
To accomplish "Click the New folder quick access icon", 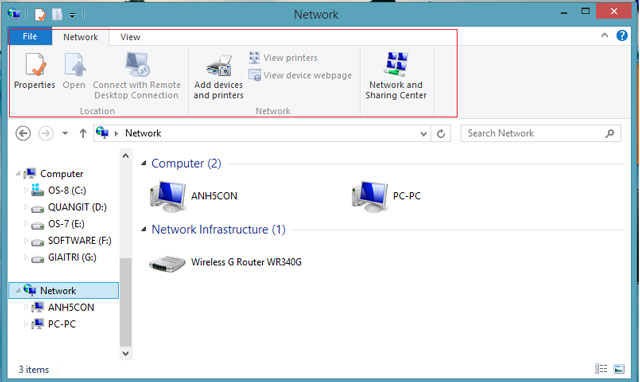I will [57, 15].
